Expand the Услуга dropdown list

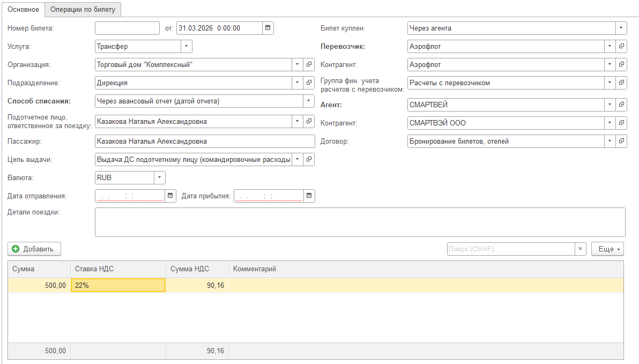186,47
